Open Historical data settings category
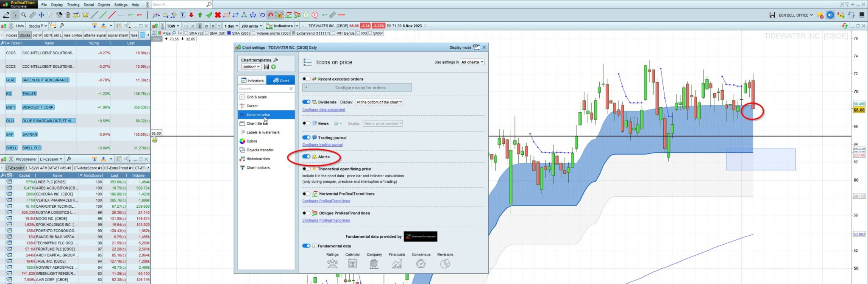Image resolution: width=868 pixels, height=284 pixels. pos(266,159)
